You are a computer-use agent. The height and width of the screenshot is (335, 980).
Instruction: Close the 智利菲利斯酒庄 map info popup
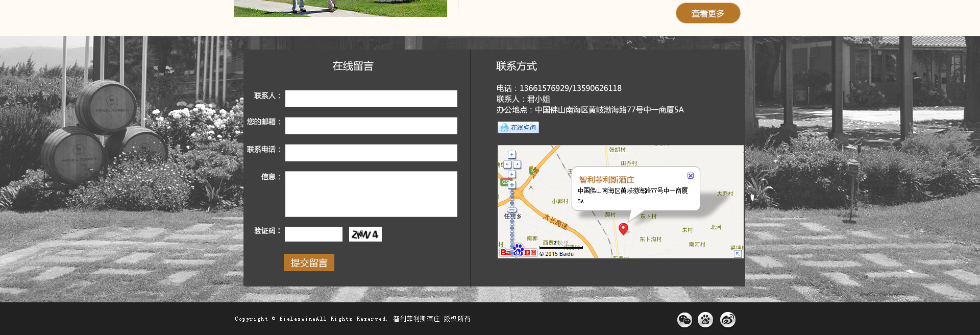(690, 176)
